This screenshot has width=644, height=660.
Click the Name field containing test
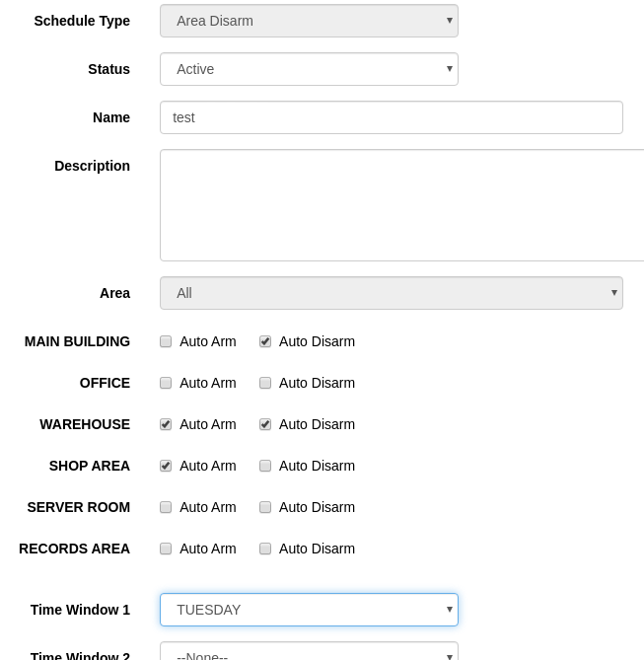pyautogui.click(x=392, y=117)
